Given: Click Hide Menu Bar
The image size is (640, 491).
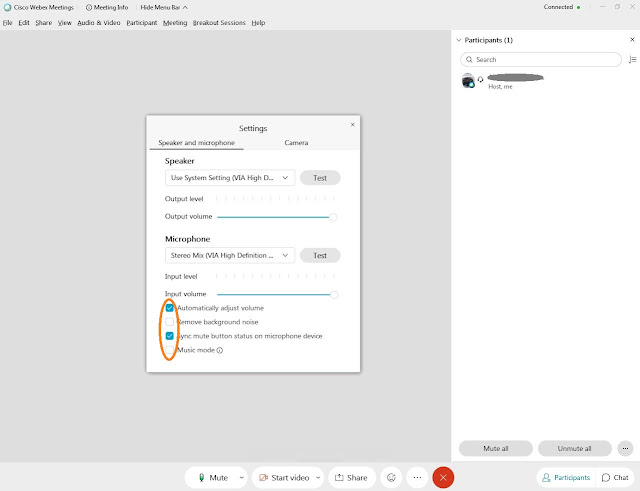Looking at the screenshot, I should coord(164,7).
